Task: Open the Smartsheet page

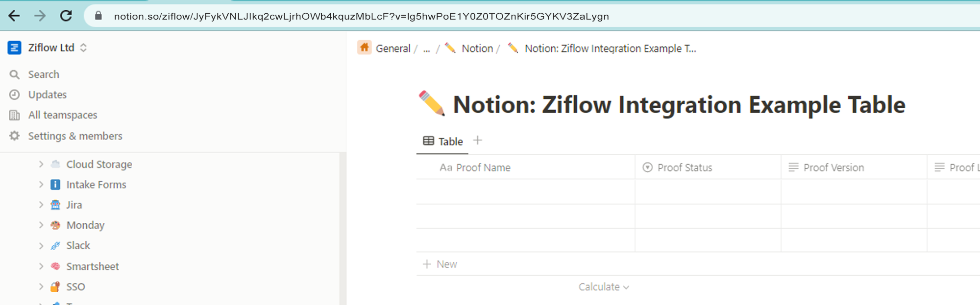Action: 93,266
